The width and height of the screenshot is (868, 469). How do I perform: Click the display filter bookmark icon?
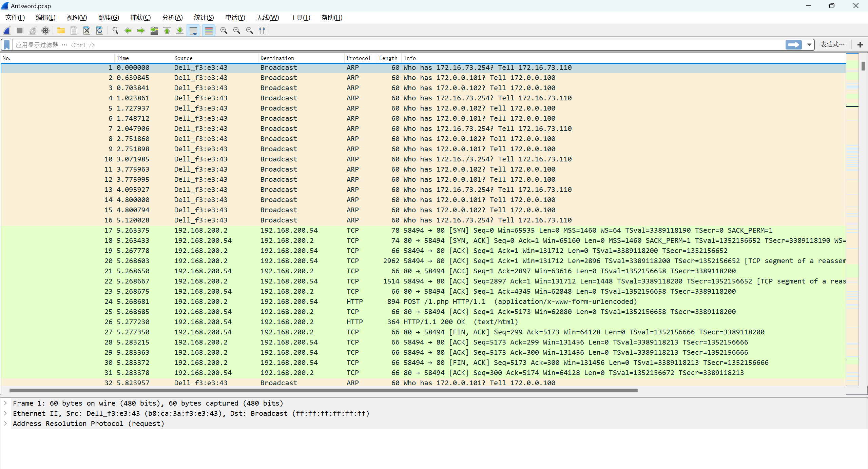click(7, 45)
